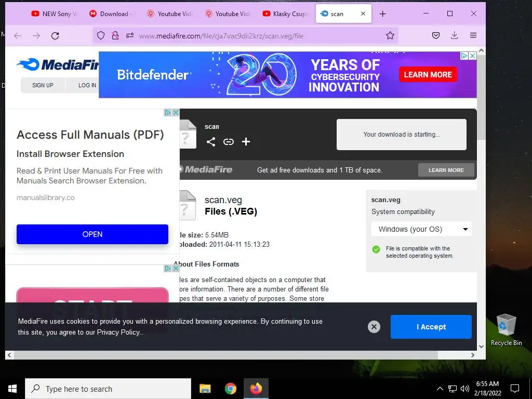Click the horizontal page scrollbar thumb
Viewport: 532px width, 399px height.
click(x=226, y=355)
